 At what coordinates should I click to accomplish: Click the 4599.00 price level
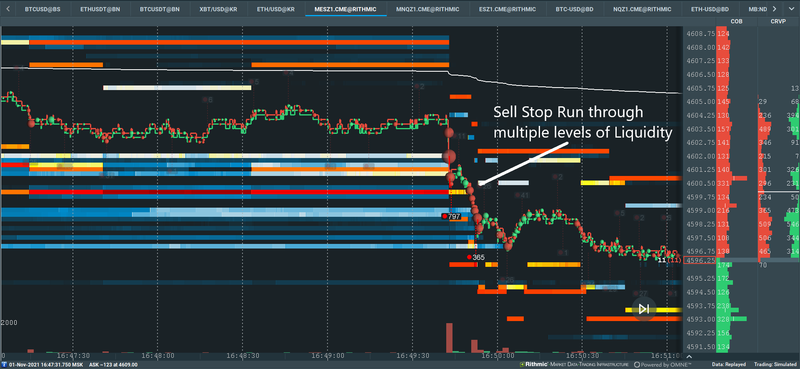[x=701, y=210]
